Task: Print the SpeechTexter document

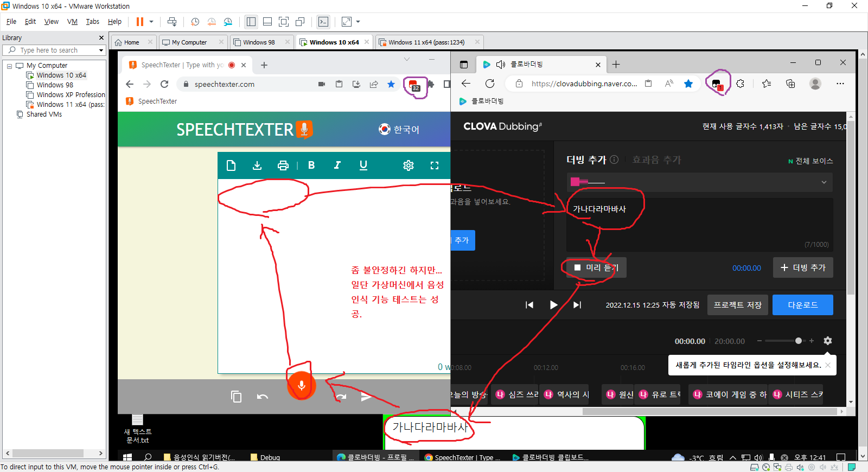Action: [283, 165]
